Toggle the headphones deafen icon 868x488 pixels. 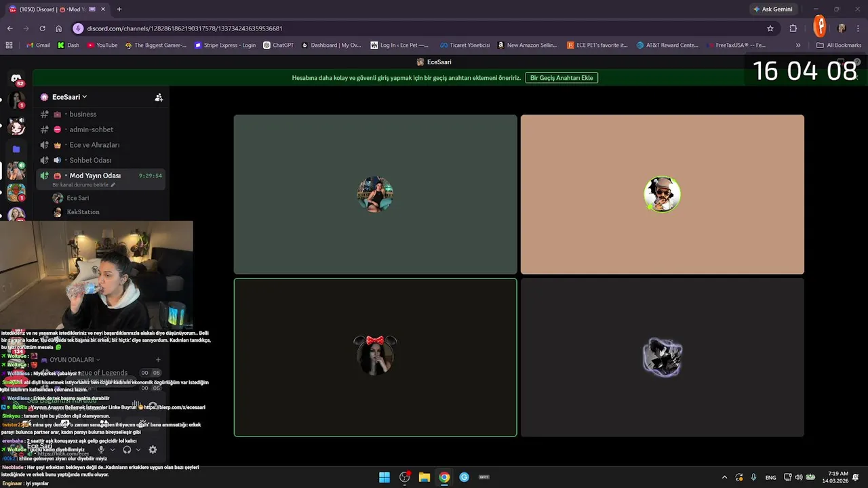tap(127, 449)
